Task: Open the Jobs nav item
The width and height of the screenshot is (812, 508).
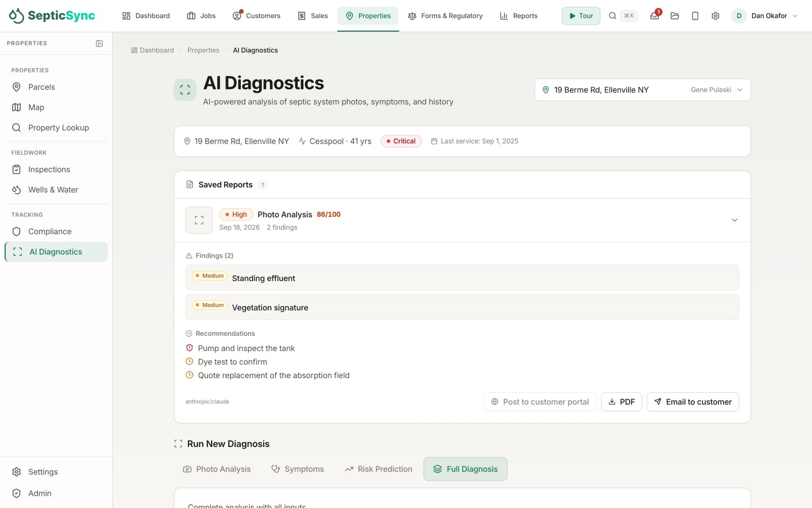Action: tap(201, 16)
